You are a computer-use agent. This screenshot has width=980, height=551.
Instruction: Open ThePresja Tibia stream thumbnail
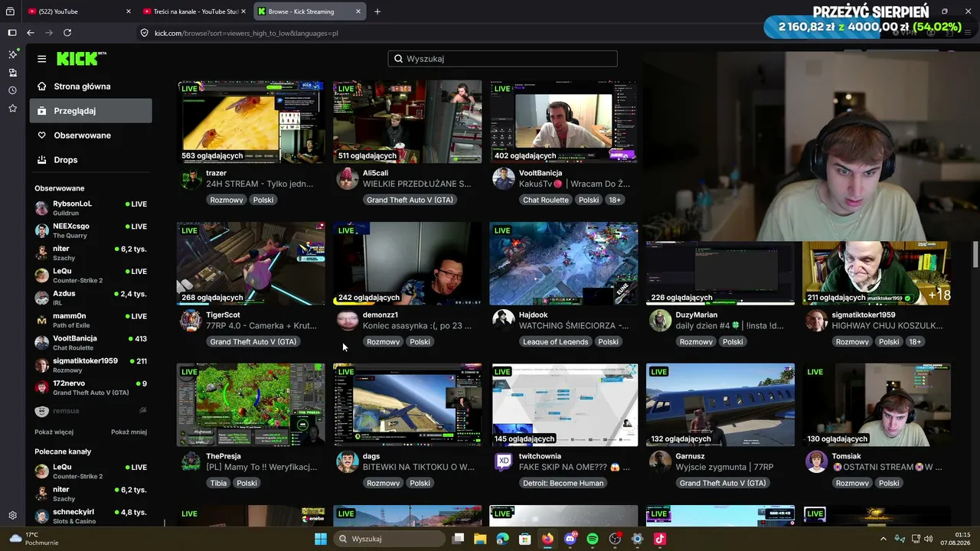coord(251,405)
